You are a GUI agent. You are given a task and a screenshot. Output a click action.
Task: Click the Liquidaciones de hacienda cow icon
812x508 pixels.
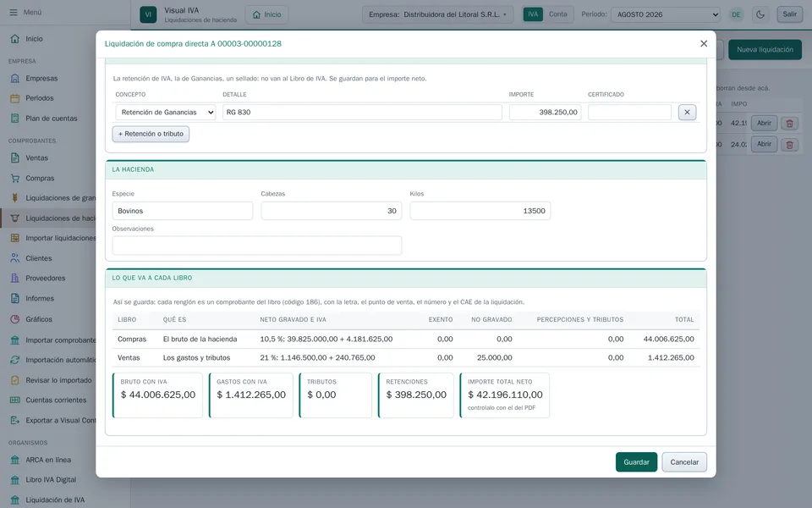tap(15, 218)
